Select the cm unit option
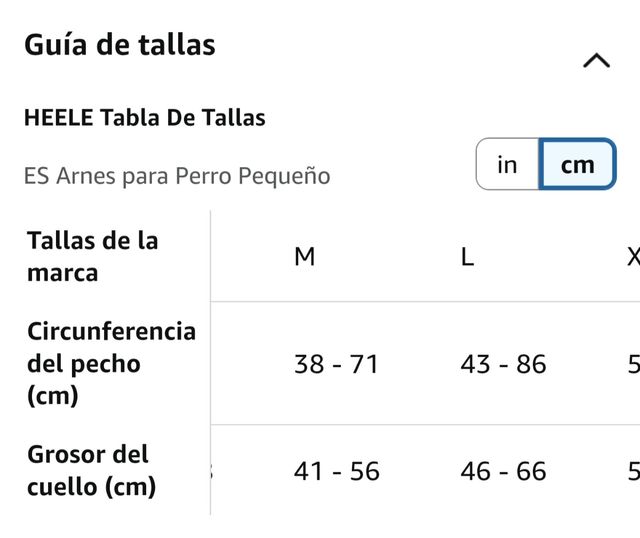This screenshot has height=538, width=640. click(x=577, y=164)
